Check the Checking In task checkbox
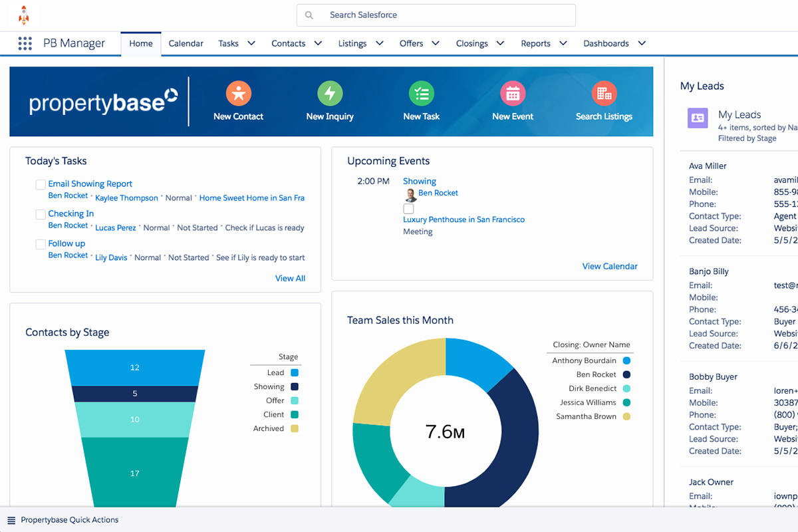 tap(41, 215)
